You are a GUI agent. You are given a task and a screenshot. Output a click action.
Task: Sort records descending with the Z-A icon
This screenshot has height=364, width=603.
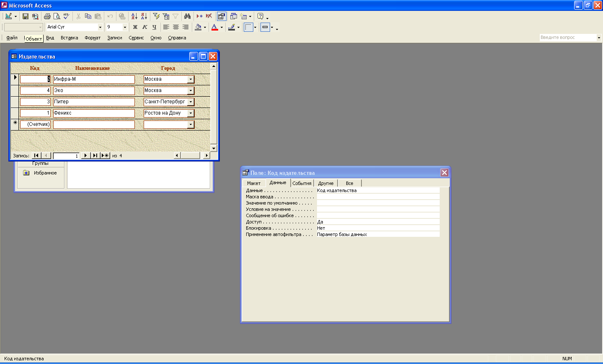pyautogui.click(x=144, y=16)
